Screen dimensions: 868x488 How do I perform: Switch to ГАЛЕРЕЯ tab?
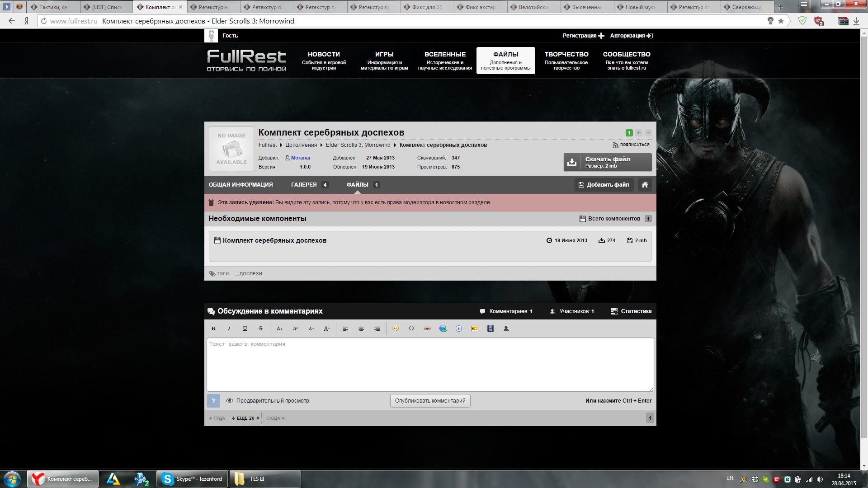click(310, 185)
